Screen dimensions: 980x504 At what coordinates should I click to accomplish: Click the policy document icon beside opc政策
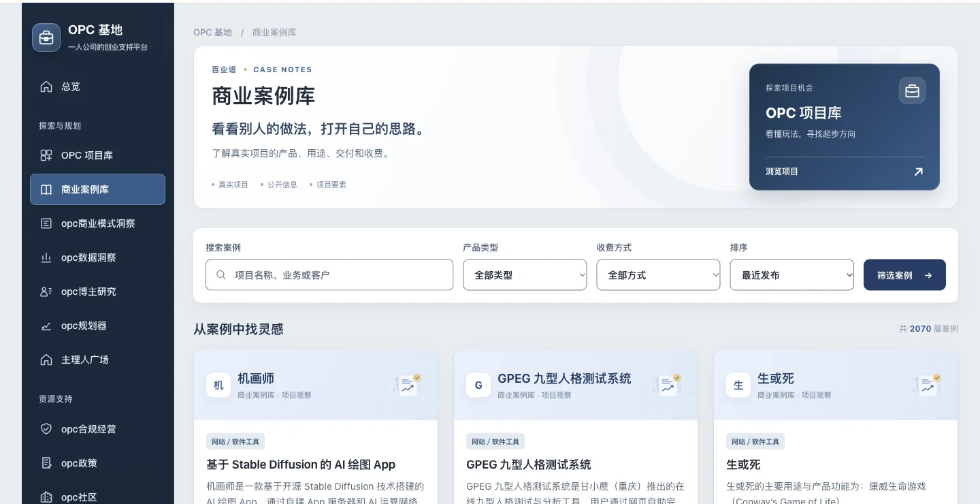pos(46,463)
